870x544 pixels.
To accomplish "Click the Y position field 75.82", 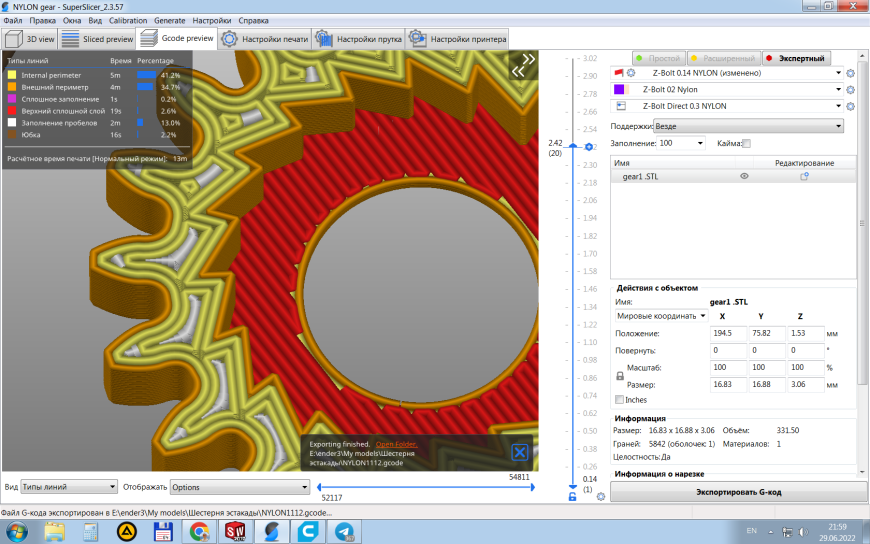I will [x=767, y=334].
